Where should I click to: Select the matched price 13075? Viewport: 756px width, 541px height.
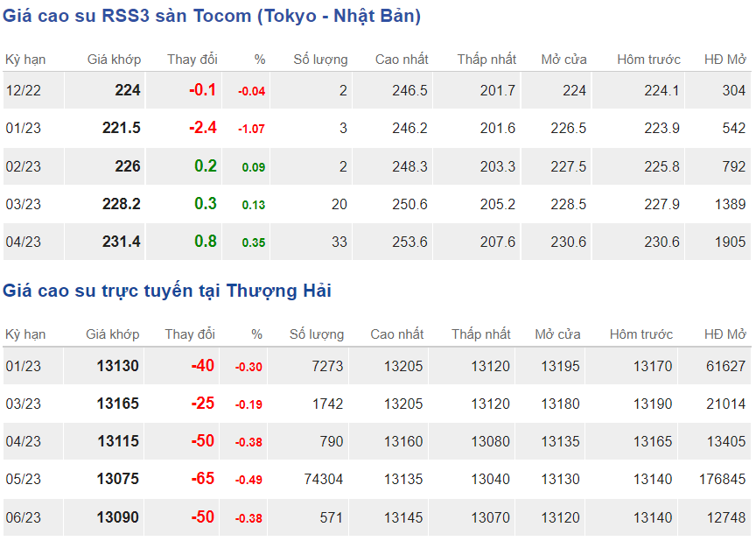(x=118, y=480)
